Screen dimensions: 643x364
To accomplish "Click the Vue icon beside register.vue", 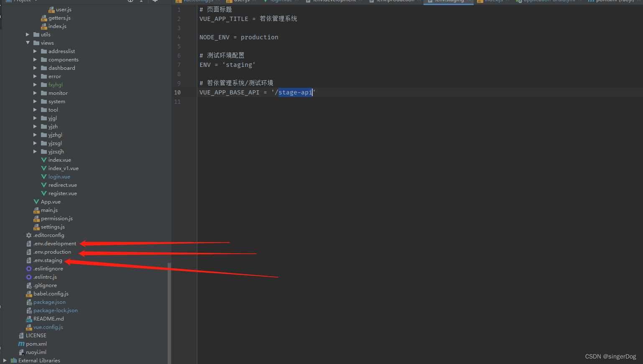I will (44, 193).
